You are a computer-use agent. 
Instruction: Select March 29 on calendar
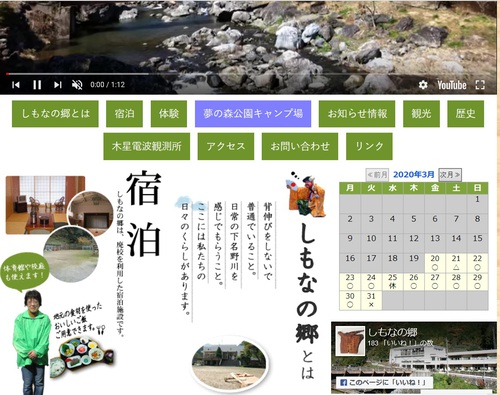point(478,282)
